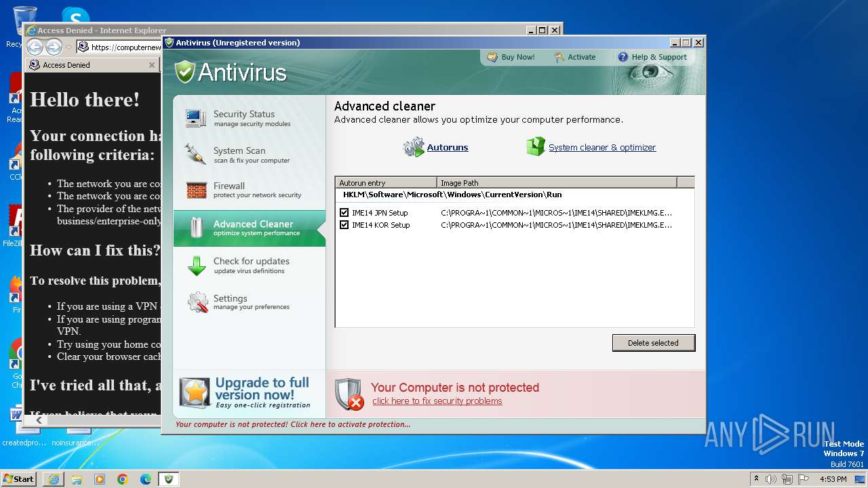Click Activate in the header
868x488 pixels.
pyautogui.click(x=582, y=57)
